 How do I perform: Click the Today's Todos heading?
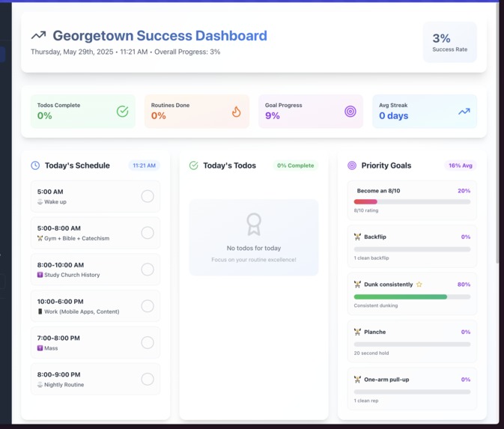click(x=229, y=165)
